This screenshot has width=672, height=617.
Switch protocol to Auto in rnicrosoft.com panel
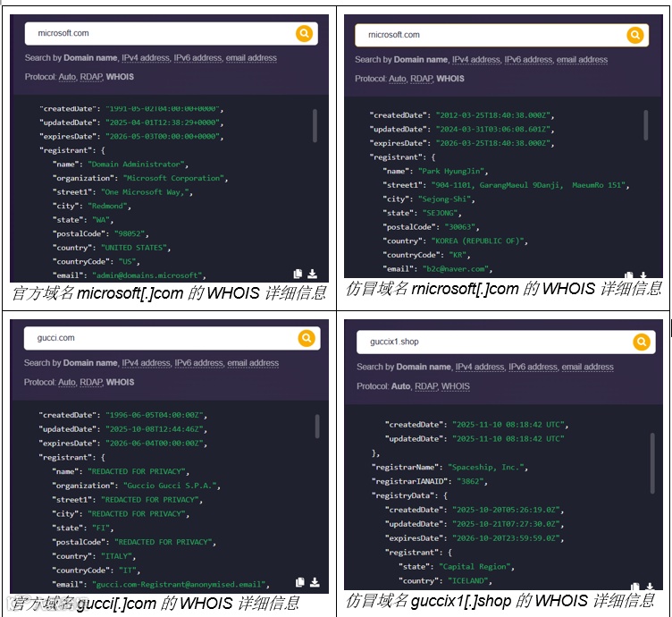pos(398,79)
